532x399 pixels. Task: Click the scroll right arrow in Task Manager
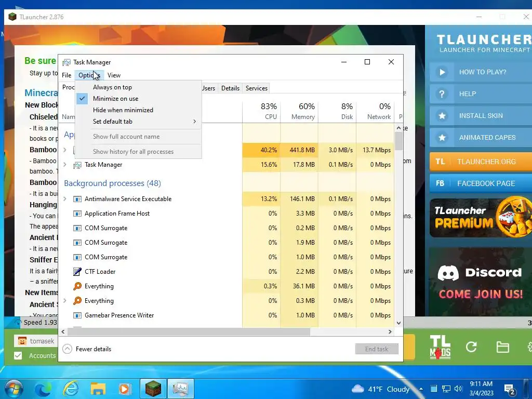390,331
